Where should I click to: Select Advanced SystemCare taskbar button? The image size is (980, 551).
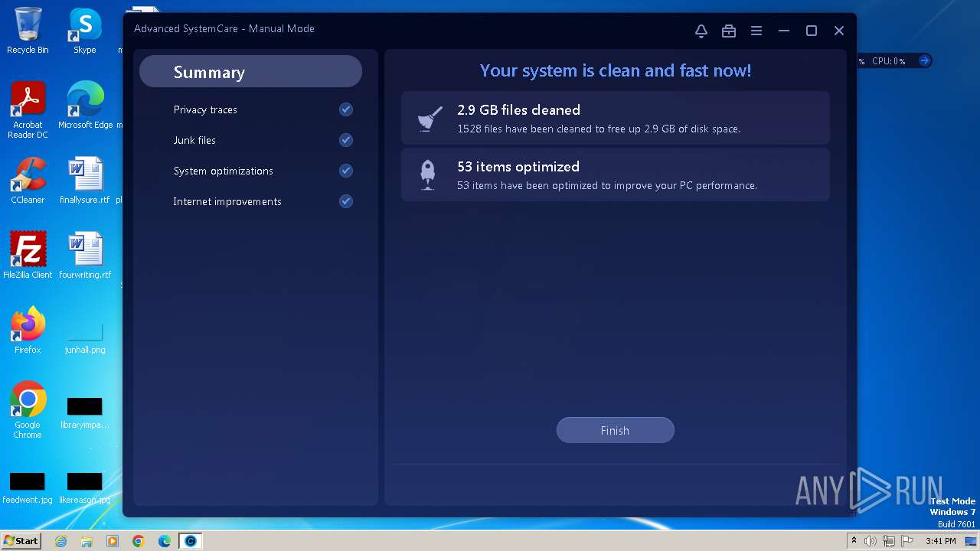[x=191, y=541]
